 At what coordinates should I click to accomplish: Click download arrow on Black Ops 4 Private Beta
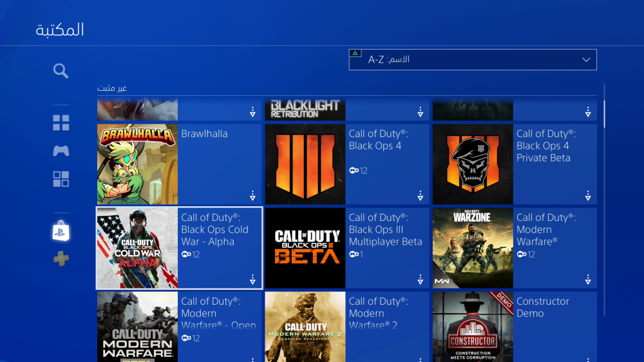pyautogui.click(x=588, y=196)
